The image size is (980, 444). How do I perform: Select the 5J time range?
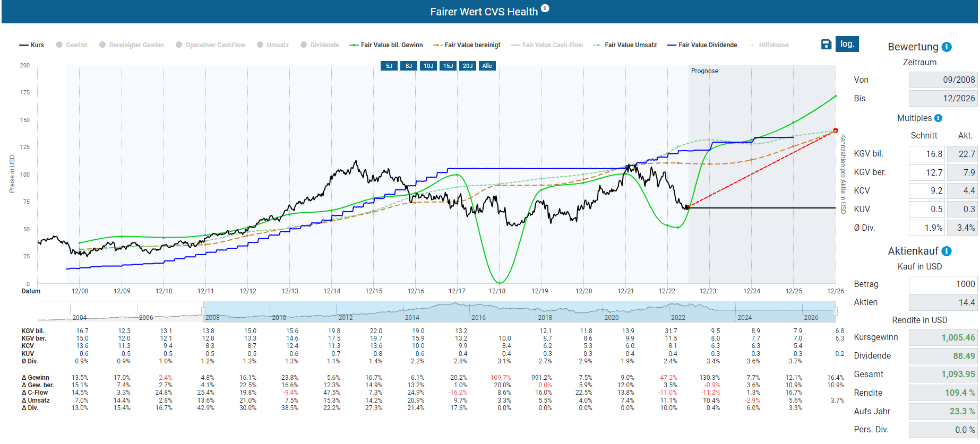coord(389,66)
